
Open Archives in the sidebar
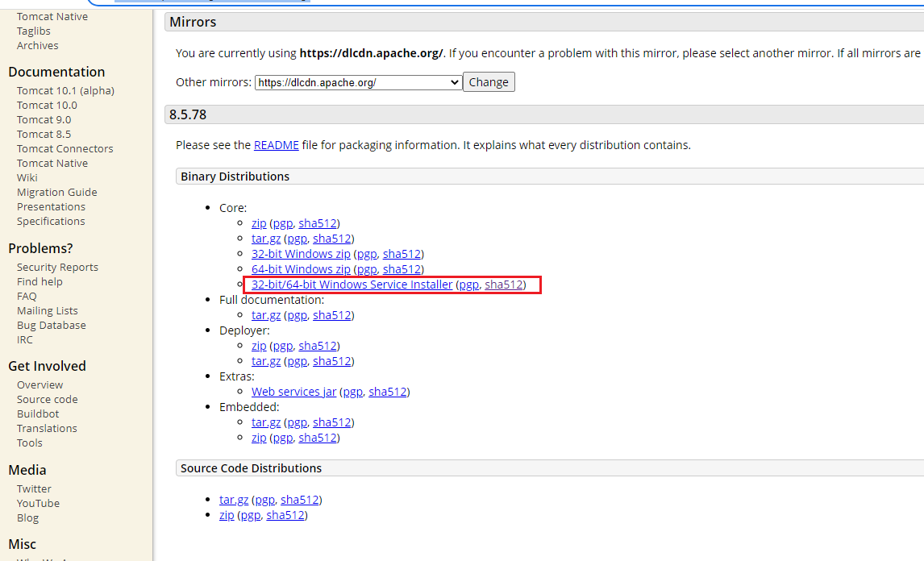[x=38, y=45]
